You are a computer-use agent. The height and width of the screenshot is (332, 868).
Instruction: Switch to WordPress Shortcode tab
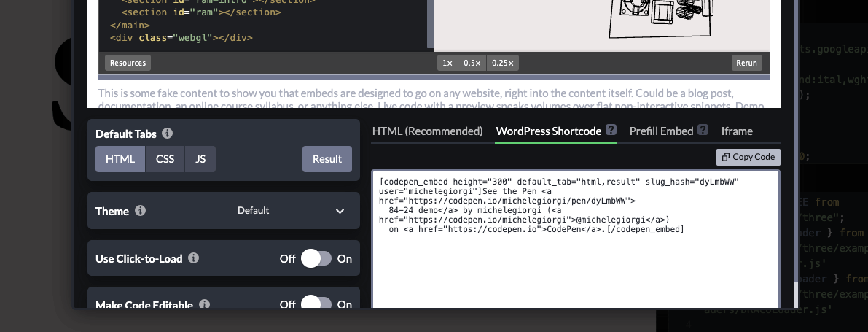click(549, 131)
